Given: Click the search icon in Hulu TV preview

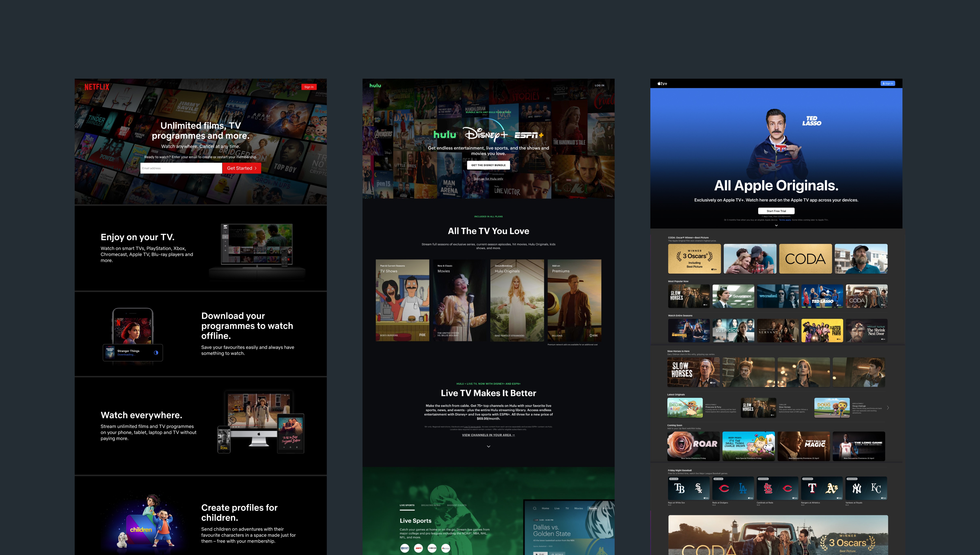Looking at the screenshot, I should pyautogui.click(x=534, y=508).
